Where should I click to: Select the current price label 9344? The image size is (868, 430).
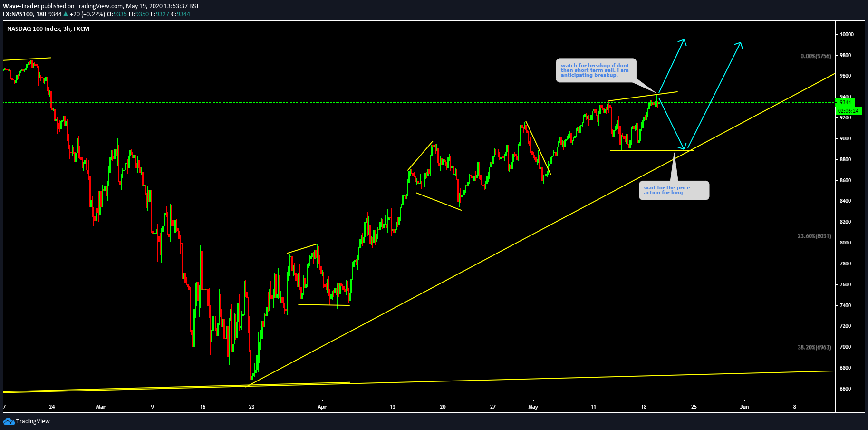pos(845,102)
